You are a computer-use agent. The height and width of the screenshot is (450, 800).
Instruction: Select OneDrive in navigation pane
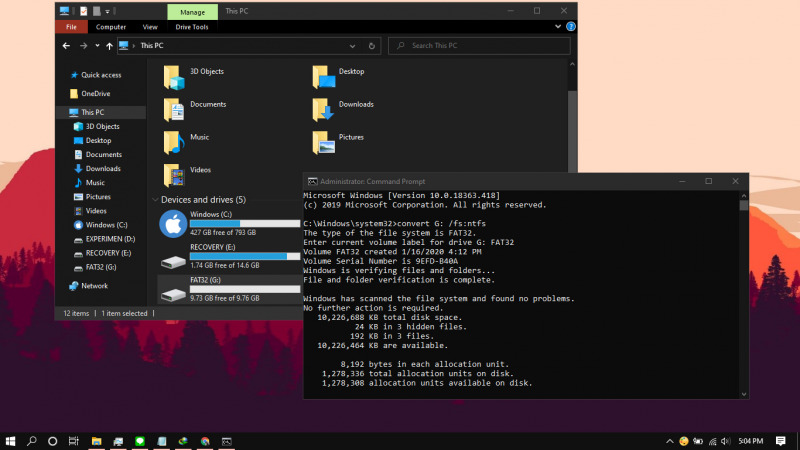95,94
